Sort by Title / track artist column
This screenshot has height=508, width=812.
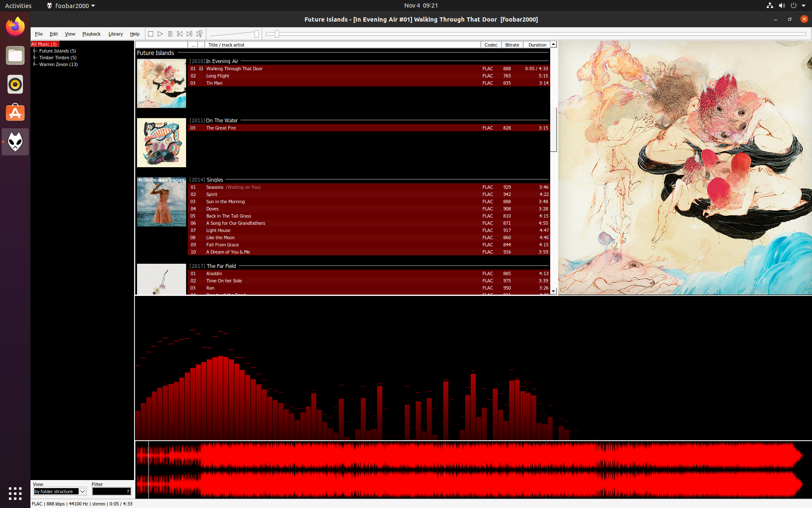(x=343, y=44)
